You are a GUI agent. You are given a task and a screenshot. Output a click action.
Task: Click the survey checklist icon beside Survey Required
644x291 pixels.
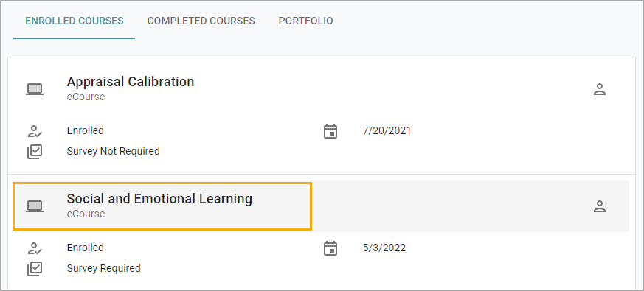tap(35, 269)
